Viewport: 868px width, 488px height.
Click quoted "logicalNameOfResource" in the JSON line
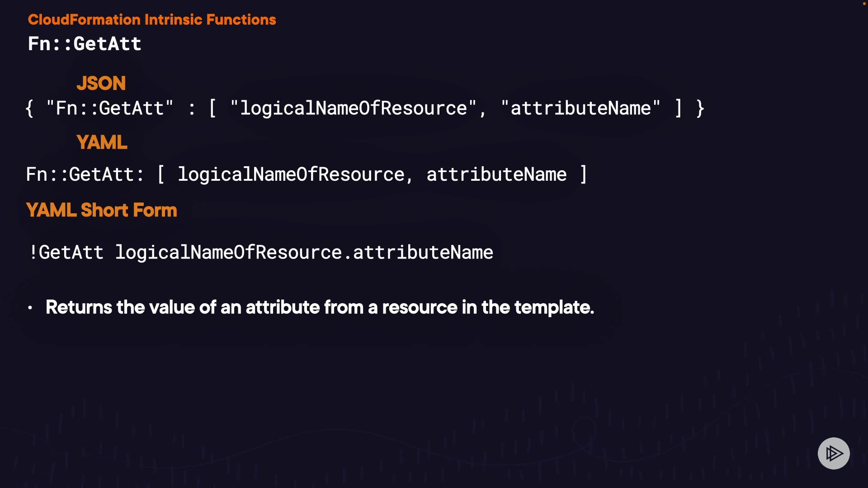click(354, 108)
